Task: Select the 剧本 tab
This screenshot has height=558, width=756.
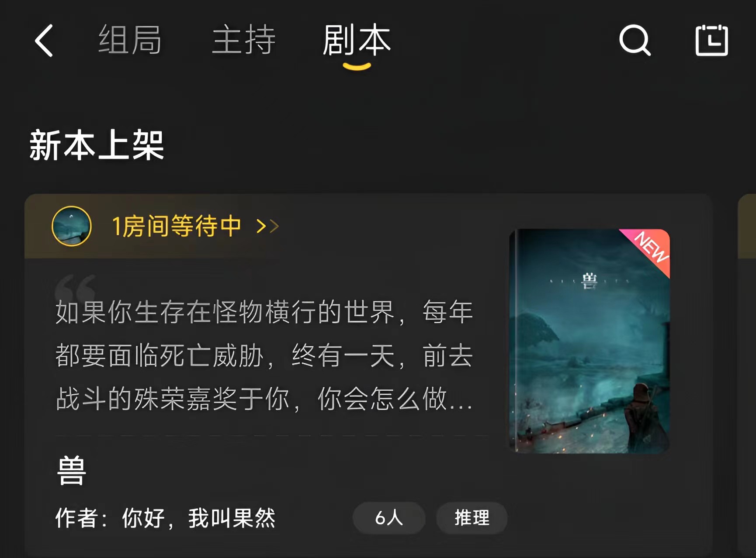Action: 357,40
